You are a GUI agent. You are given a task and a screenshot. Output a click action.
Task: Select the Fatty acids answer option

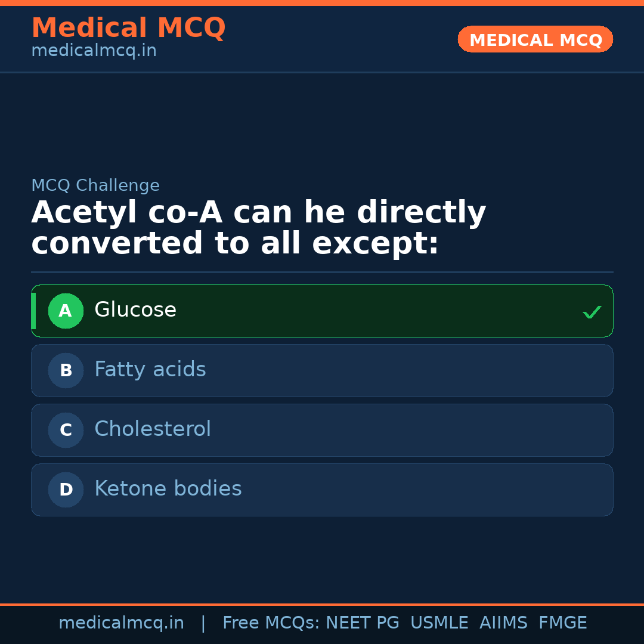coord(322,370)
